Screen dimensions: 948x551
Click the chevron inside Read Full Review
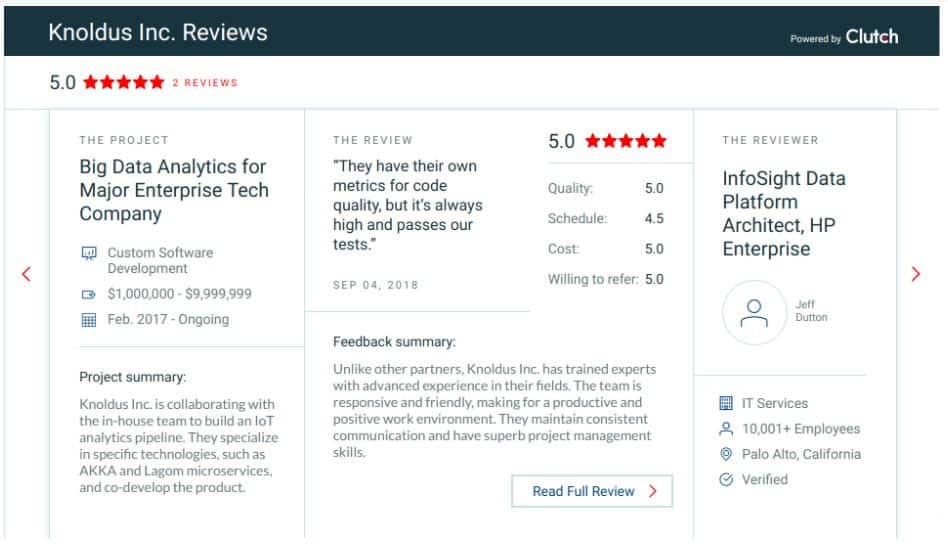653,491
